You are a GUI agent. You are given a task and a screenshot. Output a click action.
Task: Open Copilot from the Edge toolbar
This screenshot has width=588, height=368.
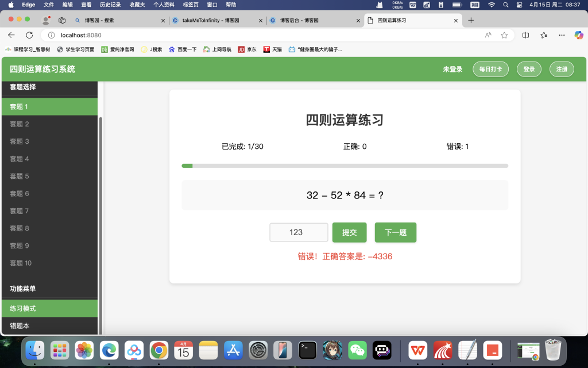click(578, 35)
